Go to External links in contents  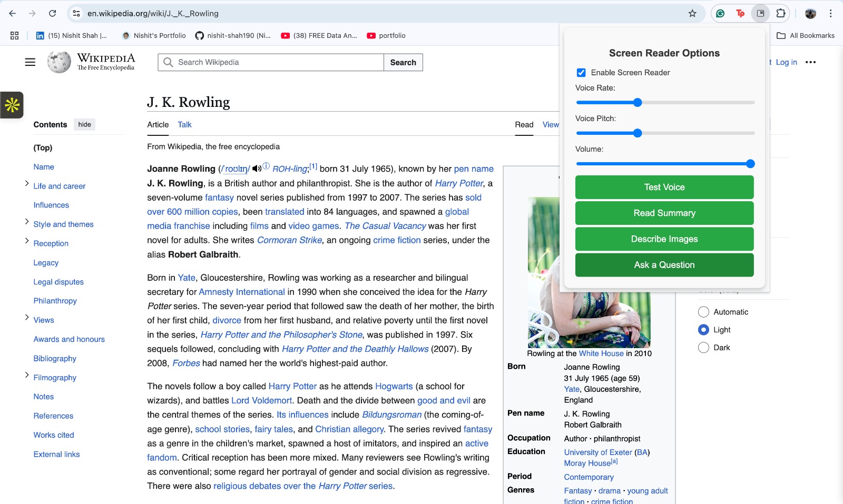coord(57,454)
